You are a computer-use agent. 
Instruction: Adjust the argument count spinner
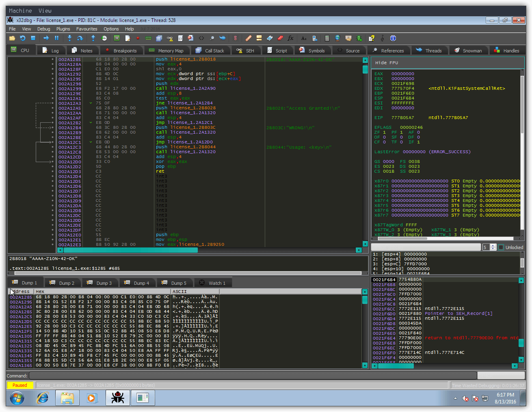[x=493, y=247]
